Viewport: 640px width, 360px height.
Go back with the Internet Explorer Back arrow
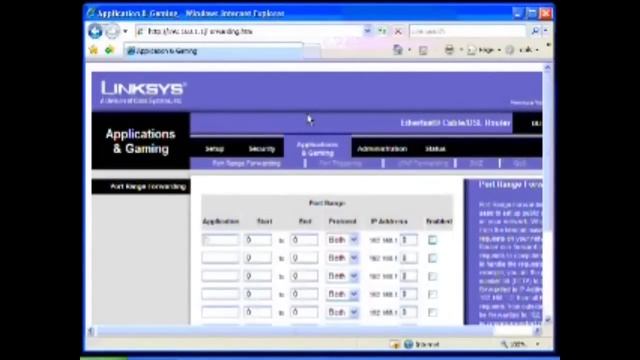click(96, 31)
